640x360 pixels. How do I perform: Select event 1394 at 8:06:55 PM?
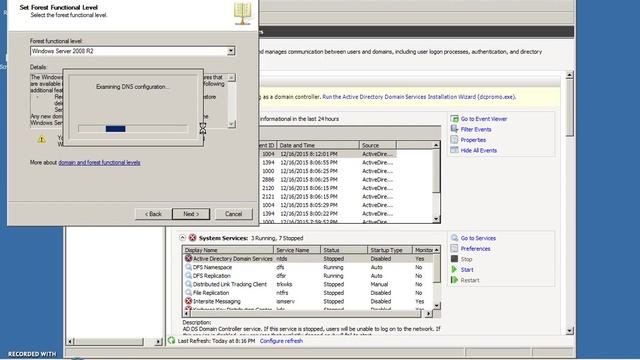[x=327, y=162]
